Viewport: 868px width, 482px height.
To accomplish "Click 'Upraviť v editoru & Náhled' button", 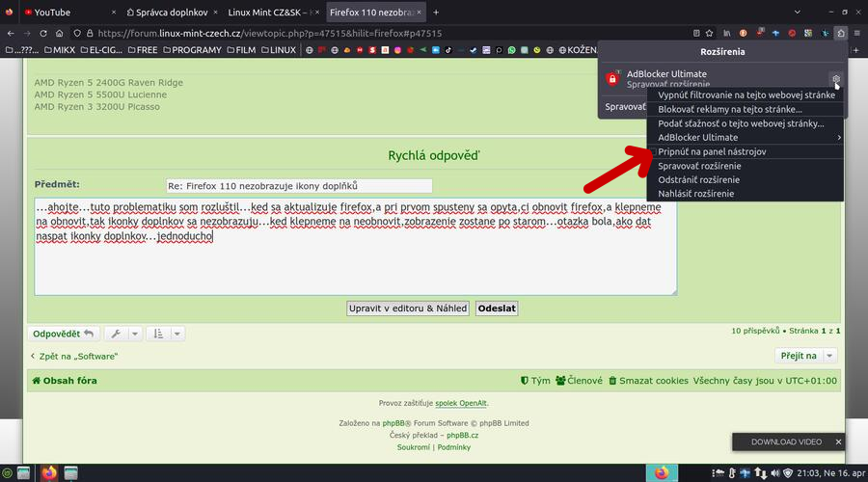I will [408, 308].
